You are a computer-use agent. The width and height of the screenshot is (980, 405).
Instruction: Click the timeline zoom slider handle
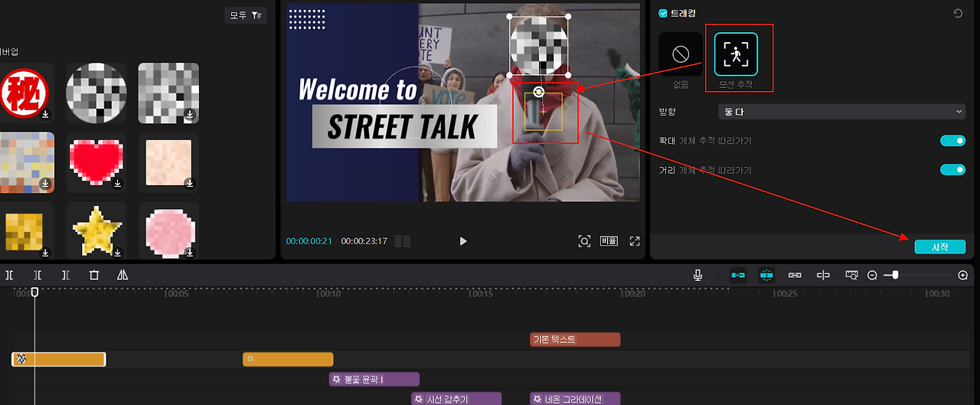[894, 275]
